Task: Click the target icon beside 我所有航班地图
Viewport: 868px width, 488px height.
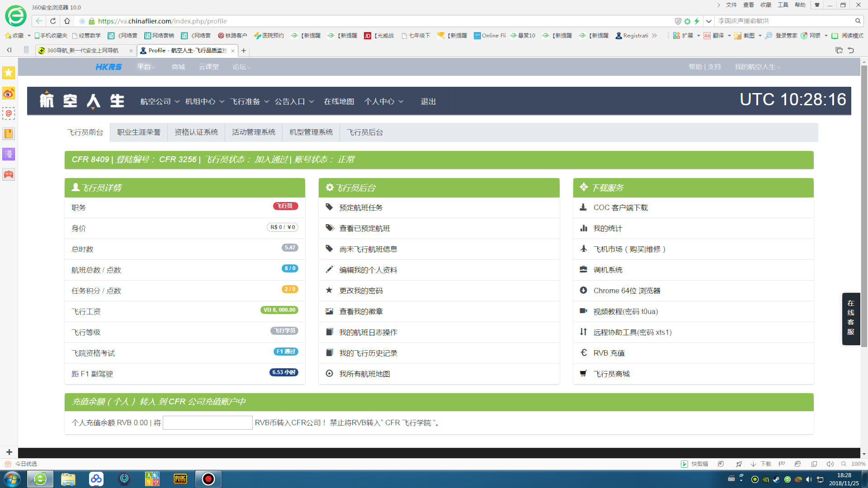Action: click(x=330, y=373)
